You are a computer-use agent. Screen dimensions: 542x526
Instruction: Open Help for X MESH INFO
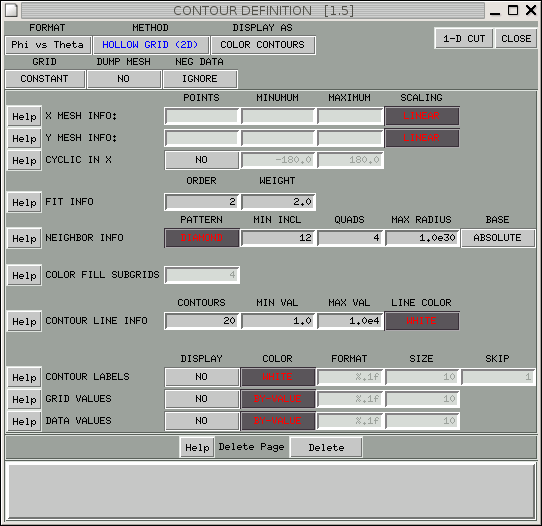pos(25,116)
